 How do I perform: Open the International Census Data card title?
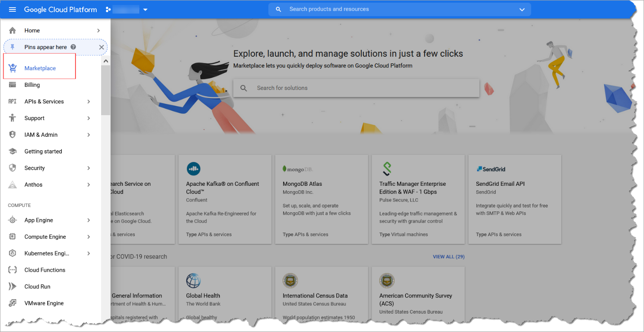(x=315, y=296)
